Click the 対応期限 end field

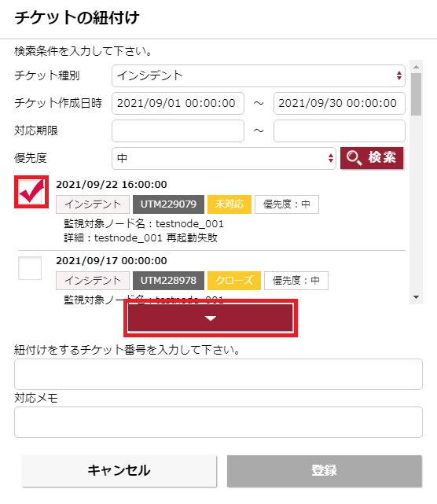coord(340,131)
